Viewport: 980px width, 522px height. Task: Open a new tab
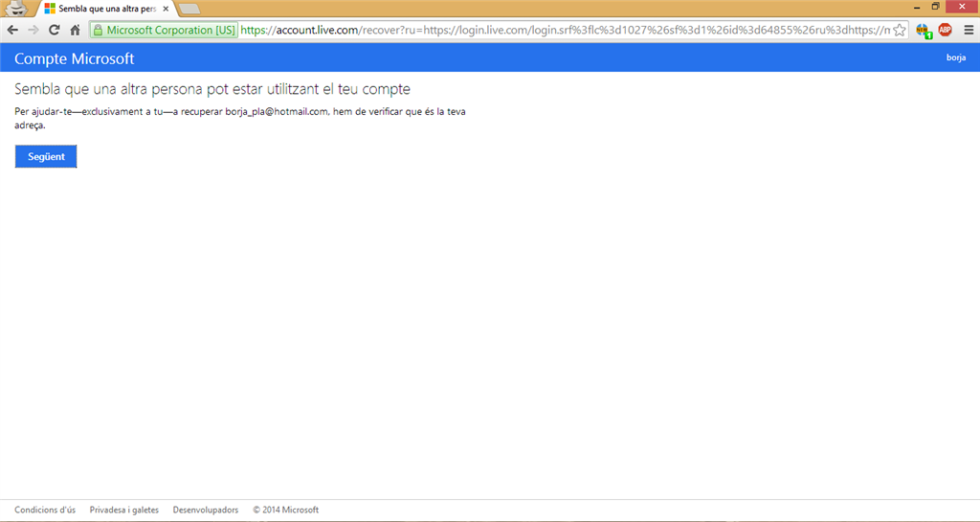[x=189, y=9]
